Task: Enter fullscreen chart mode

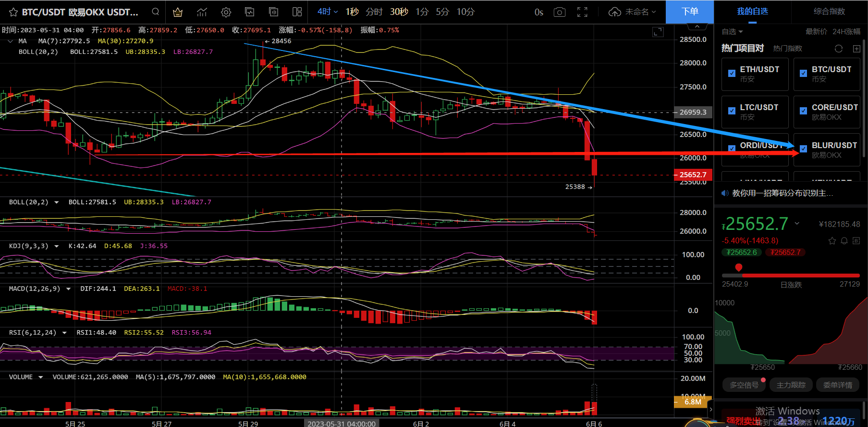Action: [x=582, y=12]
